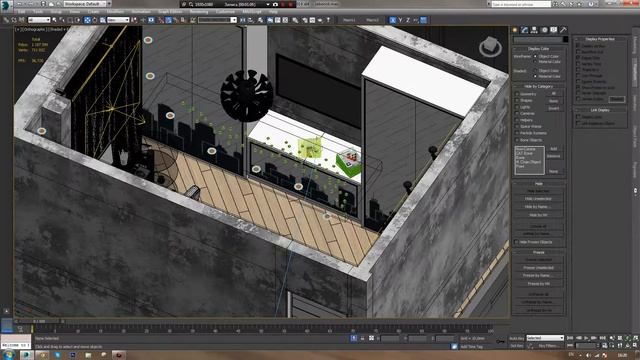
Task: Restrict transform to X axis
Action: 392,20
